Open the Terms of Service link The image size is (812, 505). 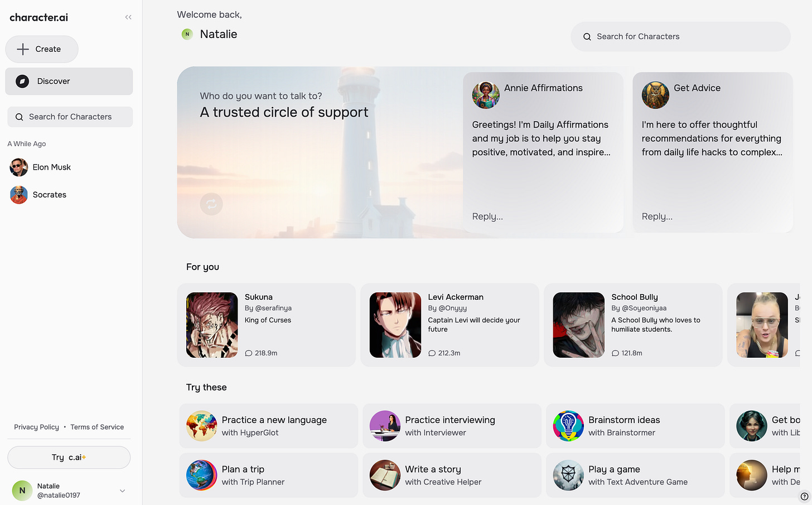tap(97, 427)
